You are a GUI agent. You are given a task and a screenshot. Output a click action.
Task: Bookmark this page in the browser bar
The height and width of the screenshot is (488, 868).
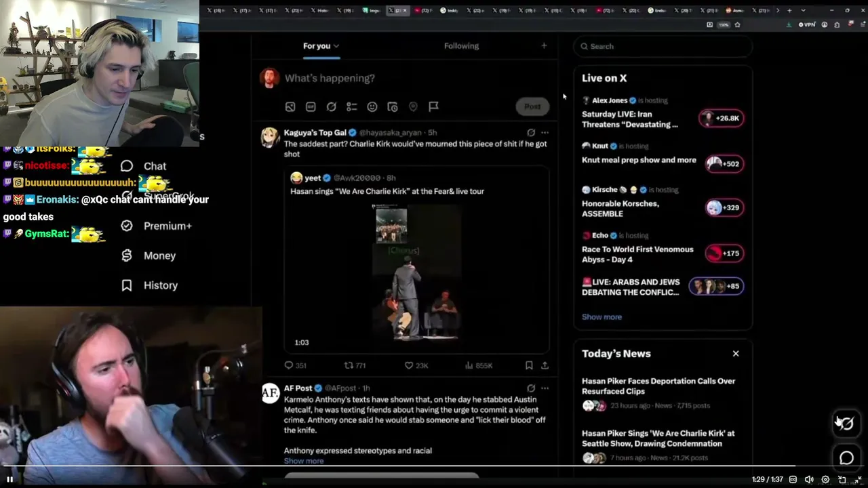coord(737,25)
